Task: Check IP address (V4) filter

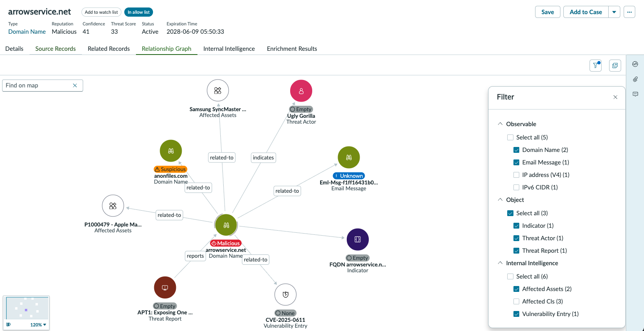Action: (516, 175)
